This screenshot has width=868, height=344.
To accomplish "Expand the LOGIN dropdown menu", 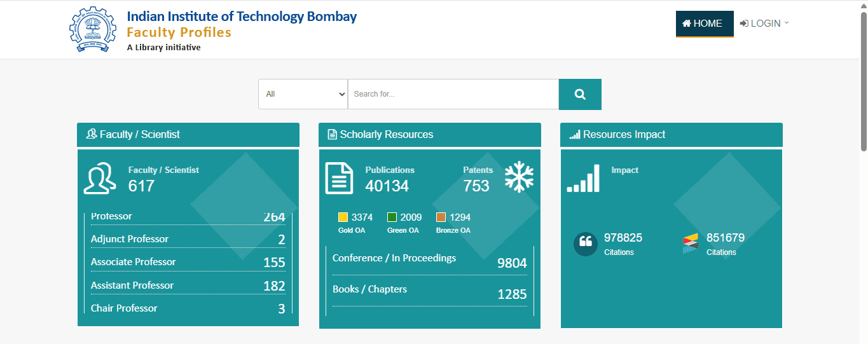I will click(764, 24).
